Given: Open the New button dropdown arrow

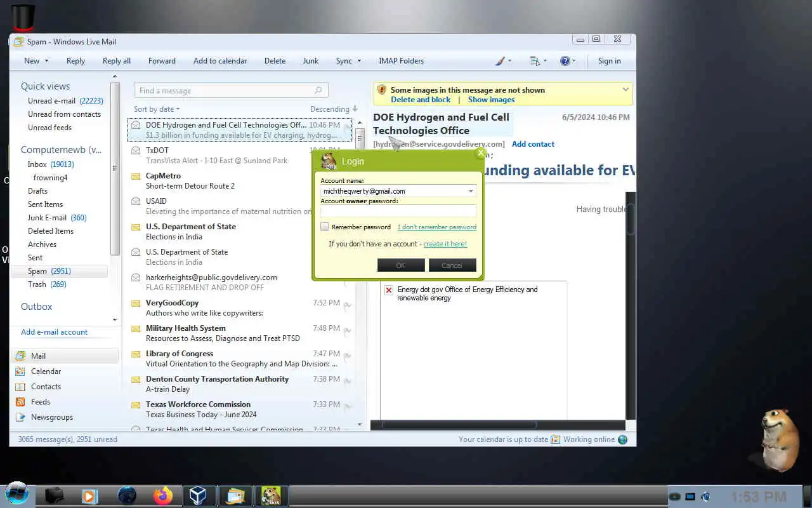Looking at the screenshot, I should [x=46, y=61].
